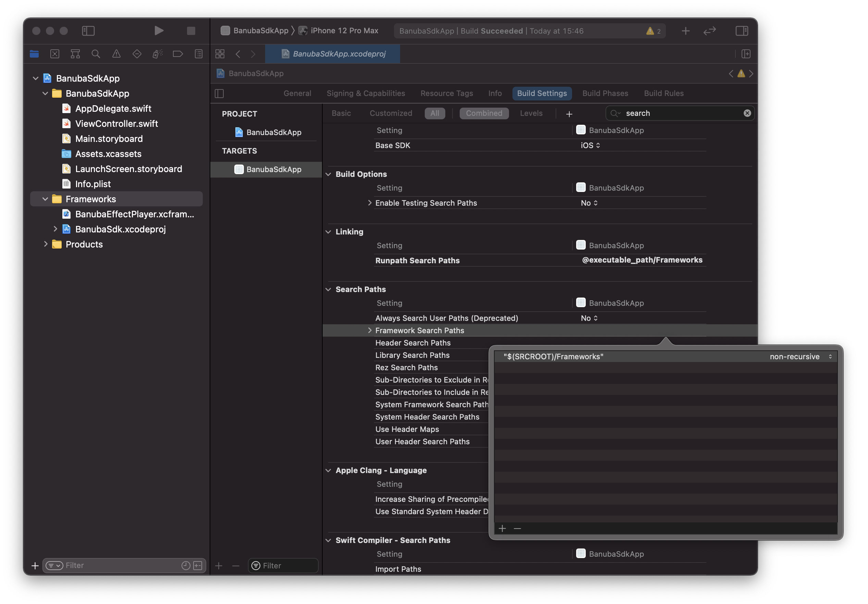The height and width of the screenshot is (604, 868).
Task: Remove the selected path in the popover
Action: click(517, 528)
